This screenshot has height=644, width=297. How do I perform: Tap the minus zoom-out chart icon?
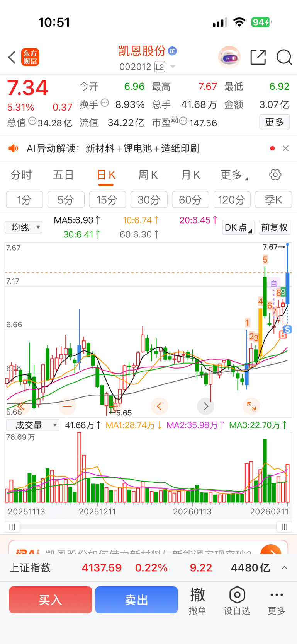point(67,406)
